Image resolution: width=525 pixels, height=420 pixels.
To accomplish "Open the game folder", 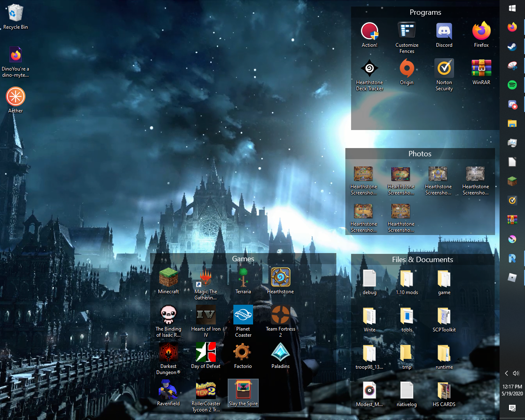I will (444, 282).
